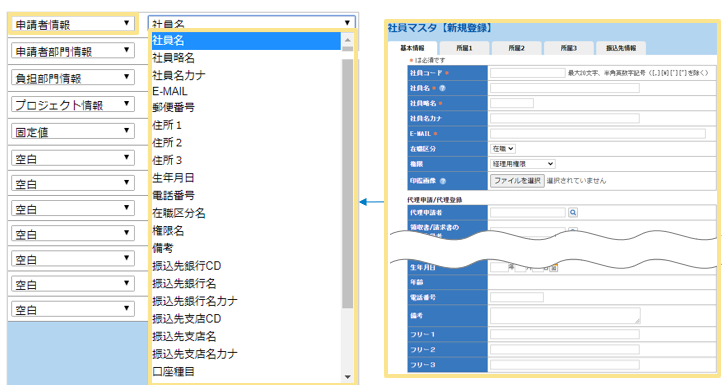
Task: Click the dropdown list scrollbar thumb
Action: tap(348, 183)
